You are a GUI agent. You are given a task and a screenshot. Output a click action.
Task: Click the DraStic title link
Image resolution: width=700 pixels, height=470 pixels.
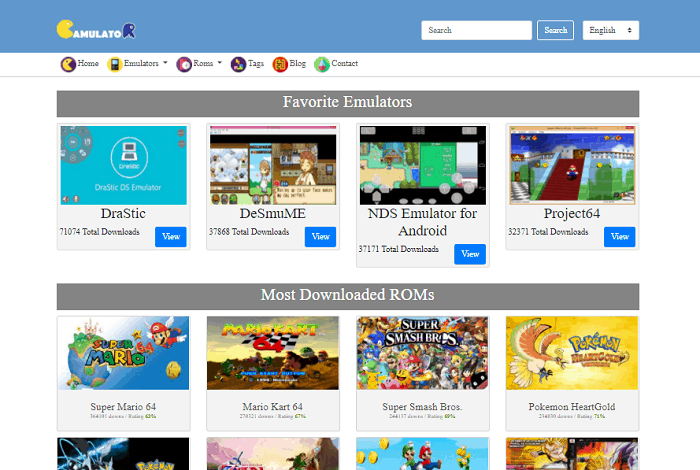[123, 214]
